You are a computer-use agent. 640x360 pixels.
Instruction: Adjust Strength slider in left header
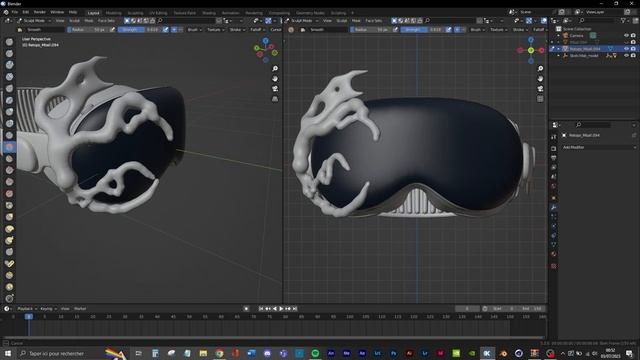(x=140, y=30)
